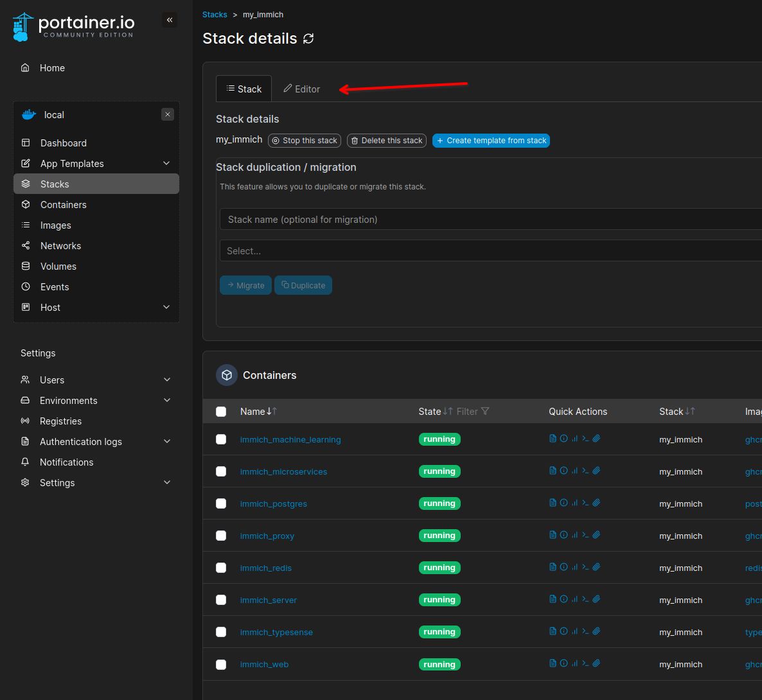
Task: Expand the Host submenu chevron
Action: [166, 307]
